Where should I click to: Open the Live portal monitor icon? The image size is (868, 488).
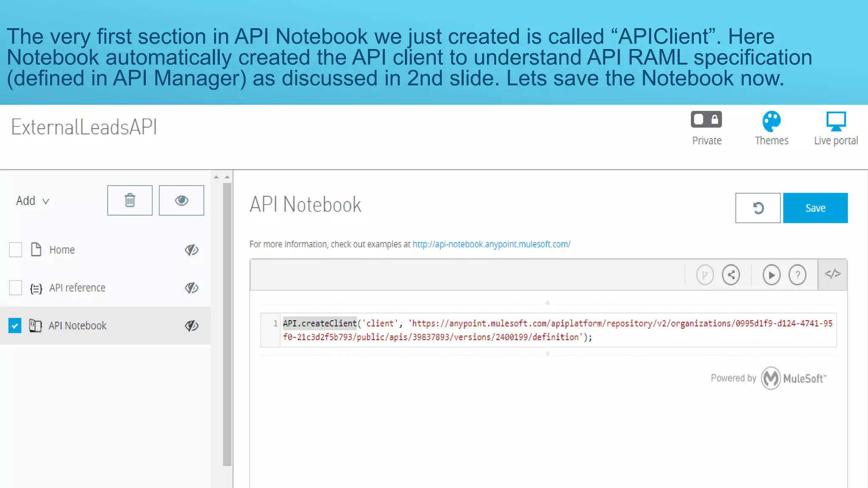[x=836, y=121]
